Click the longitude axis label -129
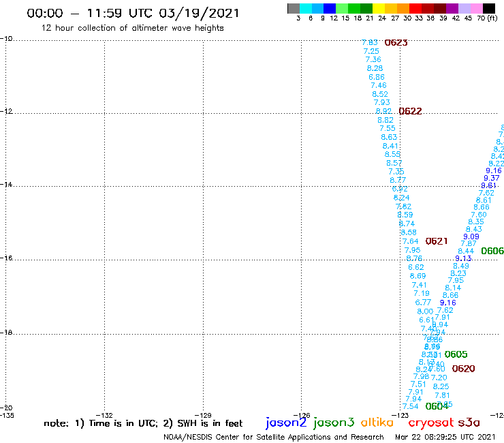The height and width of the screenshot is (443, 504). 203,415
